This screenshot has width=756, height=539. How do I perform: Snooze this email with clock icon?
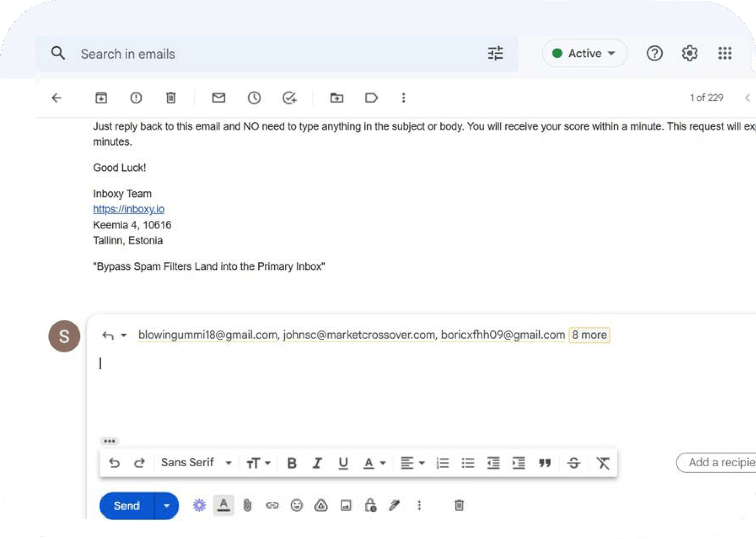click(254, 98)
